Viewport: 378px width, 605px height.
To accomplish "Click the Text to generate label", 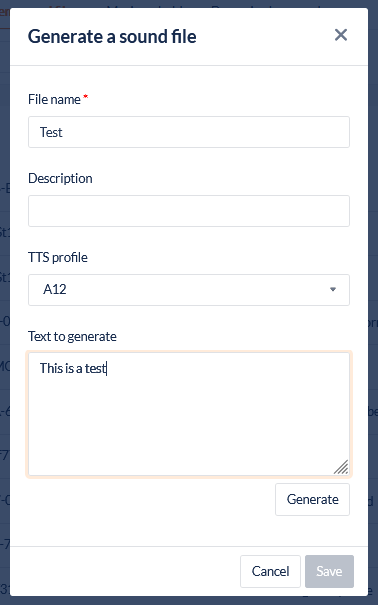I will [72, 336].
